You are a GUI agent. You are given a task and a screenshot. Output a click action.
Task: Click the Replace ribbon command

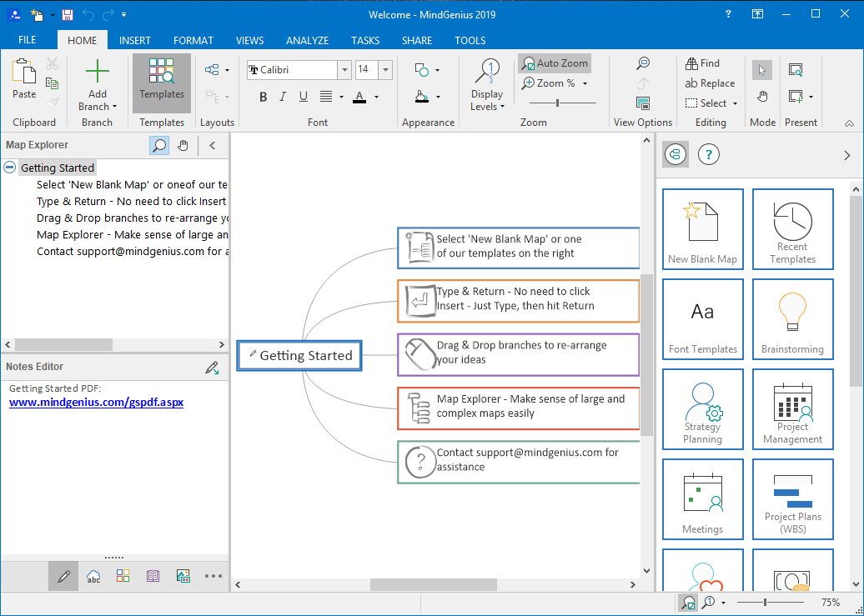tap(710, 83)
